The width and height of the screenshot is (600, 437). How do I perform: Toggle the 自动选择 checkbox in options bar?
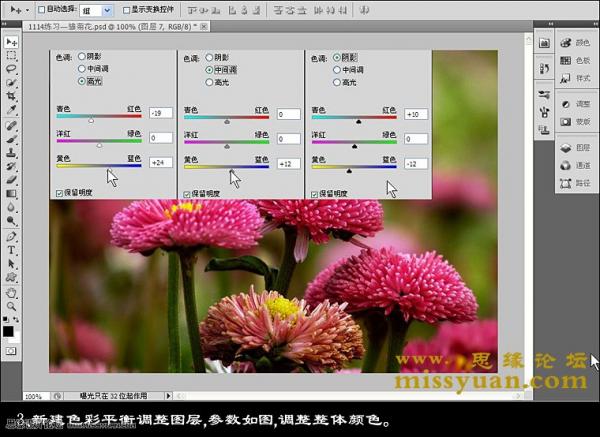[41, 9]
